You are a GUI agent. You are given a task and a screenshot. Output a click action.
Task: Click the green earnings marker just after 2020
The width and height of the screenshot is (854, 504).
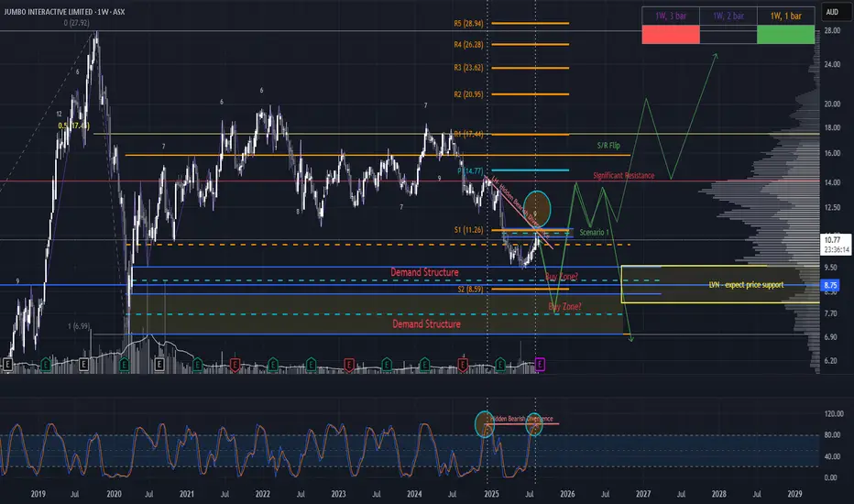(125, 364)
